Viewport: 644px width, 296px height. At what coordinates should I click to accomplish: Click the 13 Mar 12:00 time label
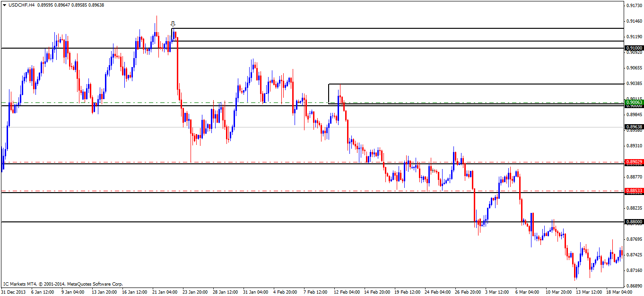(588, 292)
